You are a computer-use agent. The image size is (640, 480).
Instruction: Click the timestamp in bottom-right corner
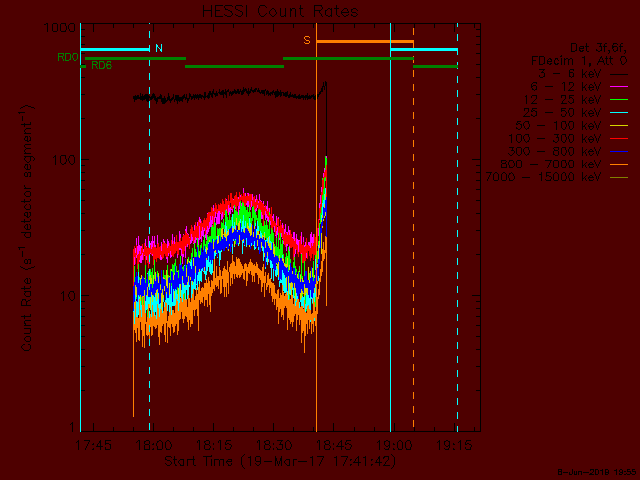point(597,473)
